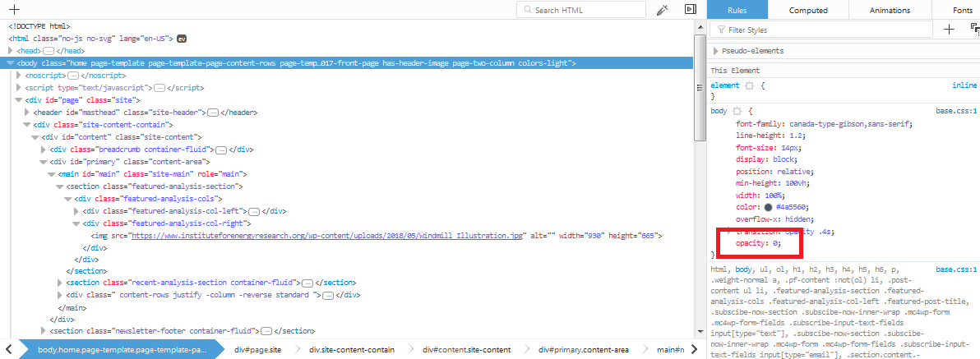Collapse the body element node
The image size is (980, 359).
pos(11,63)
